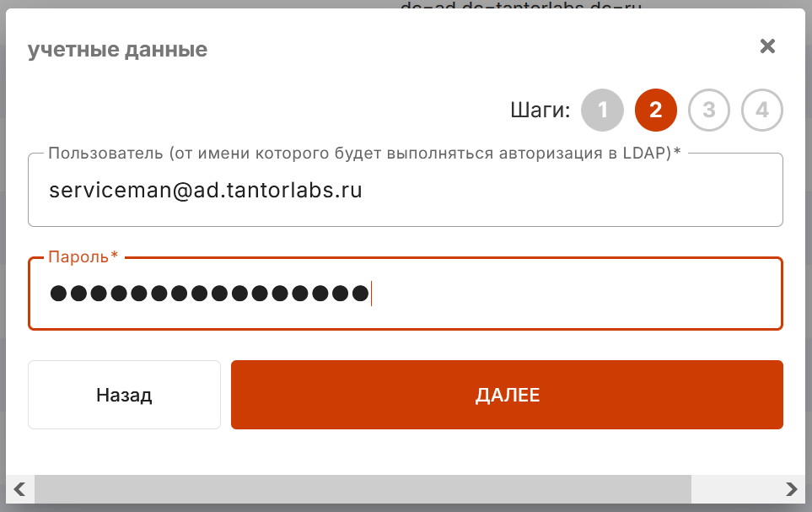812x512 pixels.
Task: Click the horizontal scrollbar thumb
Action: click(x=363, y=489)
